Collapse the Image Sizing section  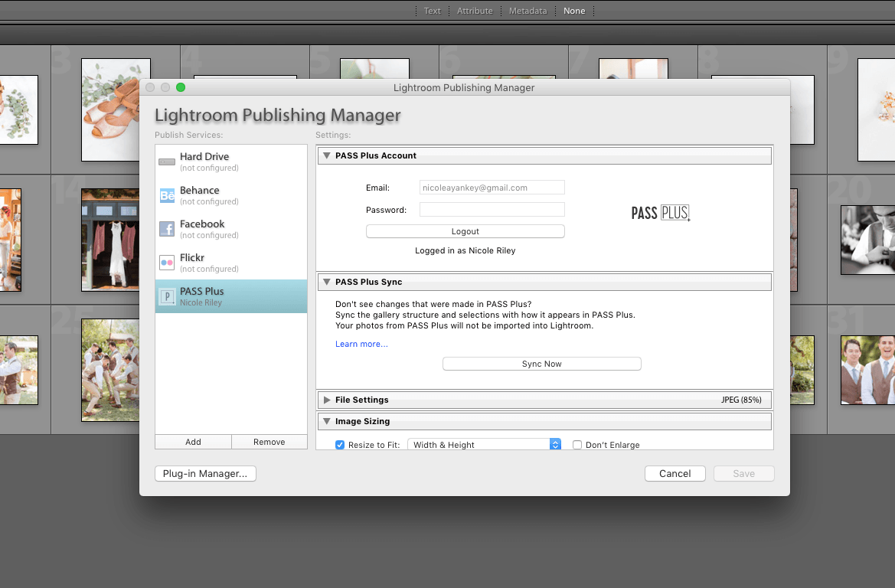326,421
